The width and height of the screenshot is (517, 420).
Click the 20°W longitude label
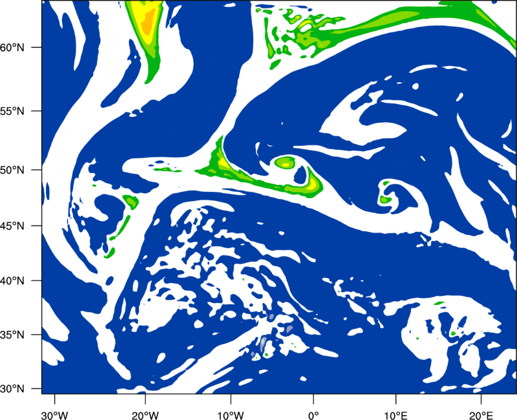pos(145,415)
